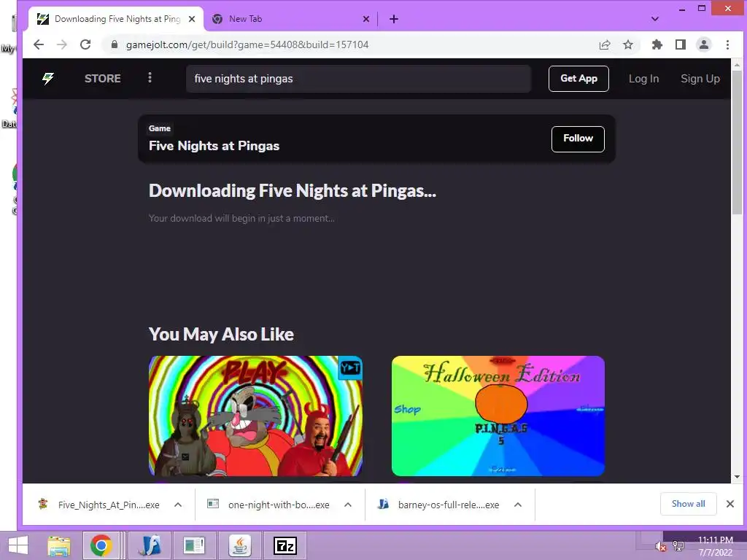Click the network tray icon
The width and height of the screenshot is (747, 560).
(678, 547)
